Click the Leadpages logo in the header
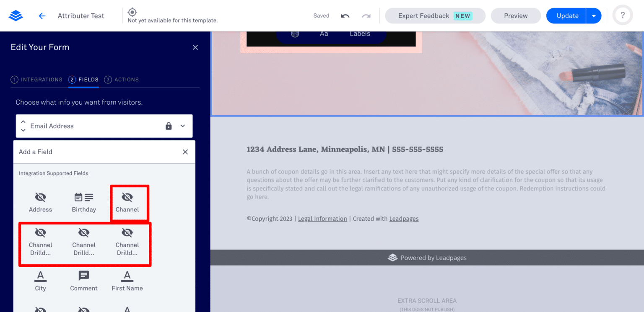Image resolution: width=644 pixels, height=312 pixels. 16,16
